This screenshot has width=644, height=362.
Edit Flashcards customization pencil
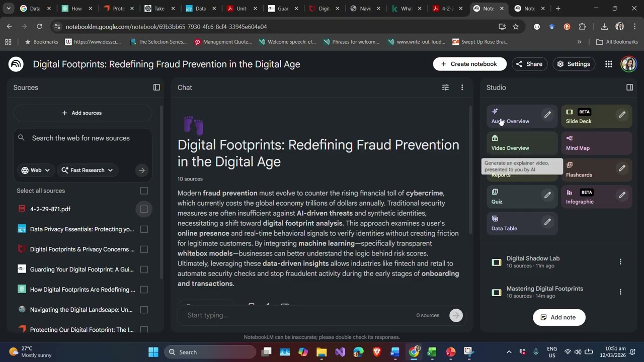(622, 168)
